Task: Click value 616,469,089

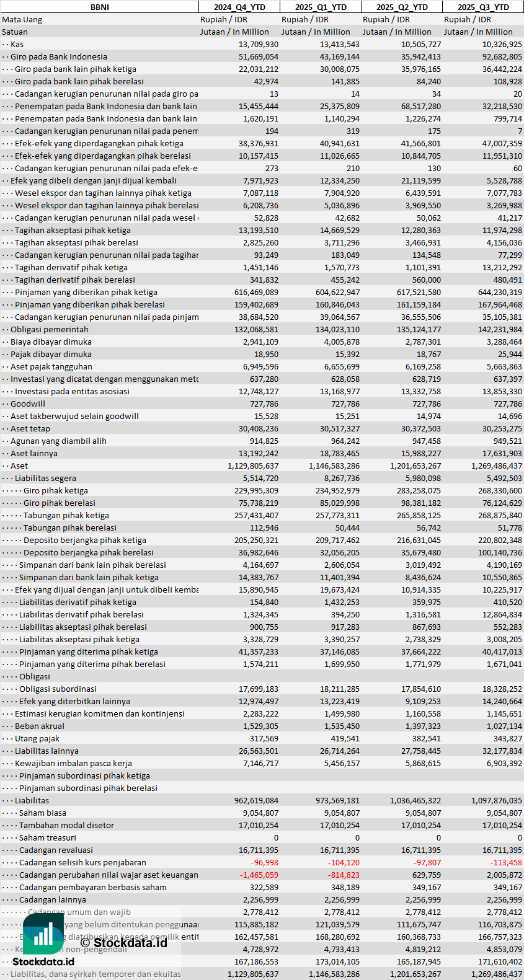Action: click(256, 292)
